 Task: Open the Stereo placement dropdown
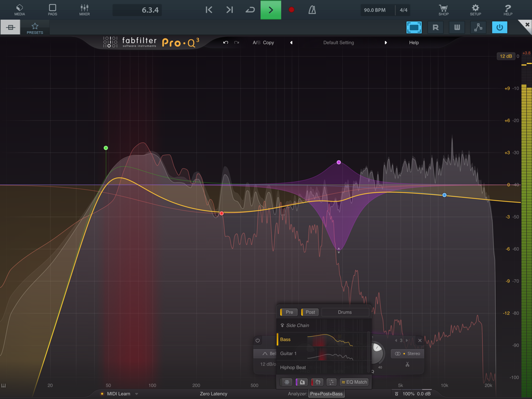click(x=407, y=353)
